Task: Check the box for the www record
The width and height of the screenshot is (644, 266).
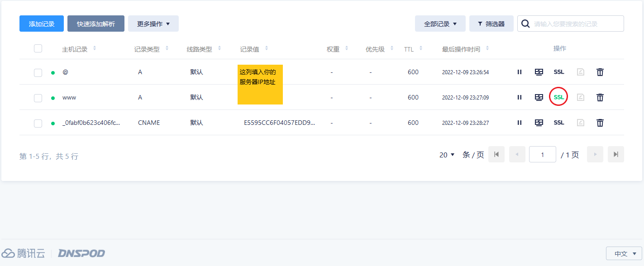Action: click(38, 98)
